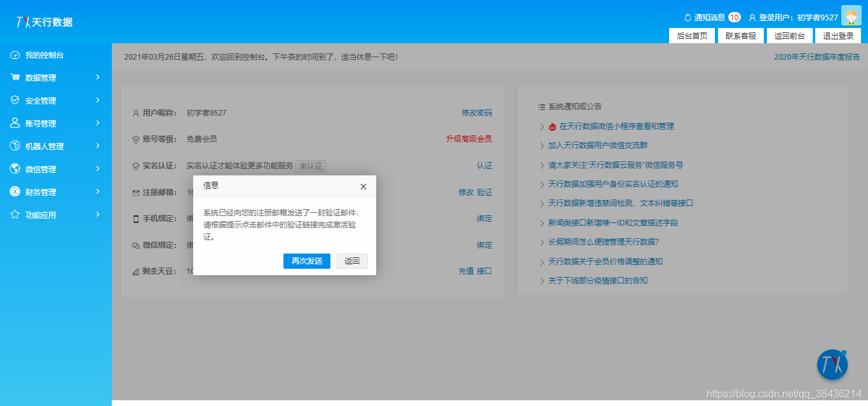868x406 pixels.
Task: Click the 财务管理 sidebar icon
Action: coord(15,192)
